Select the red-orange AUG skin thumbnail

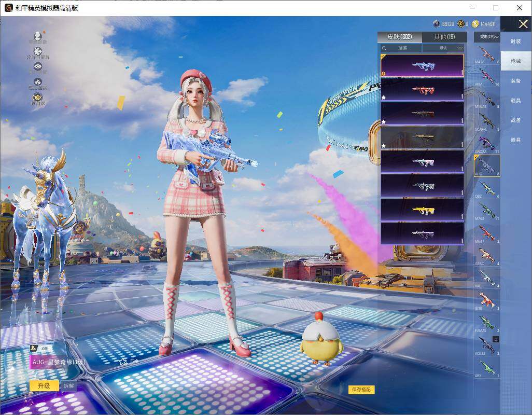point(422,89)
